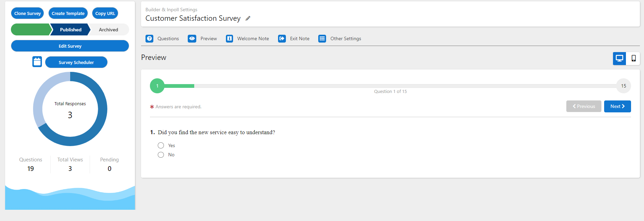
Task: Go to the Next question
Action: 617,106
